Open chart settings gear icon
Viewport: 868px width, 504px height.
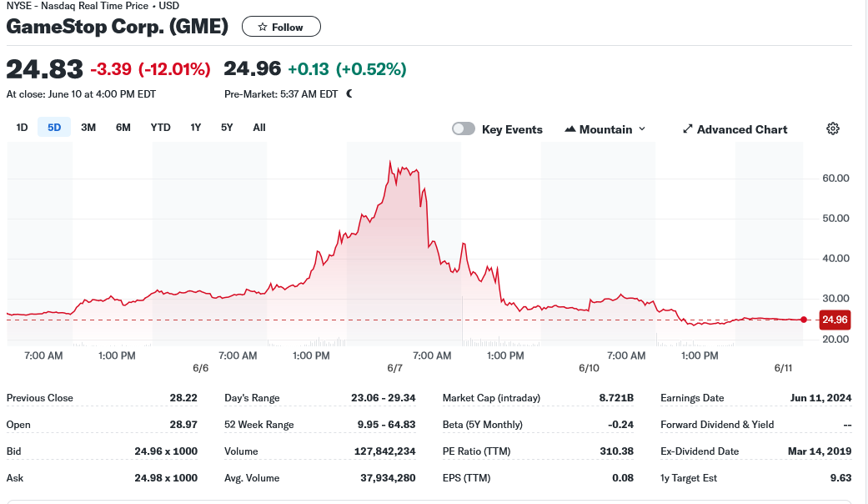click(x=833, y=129)
